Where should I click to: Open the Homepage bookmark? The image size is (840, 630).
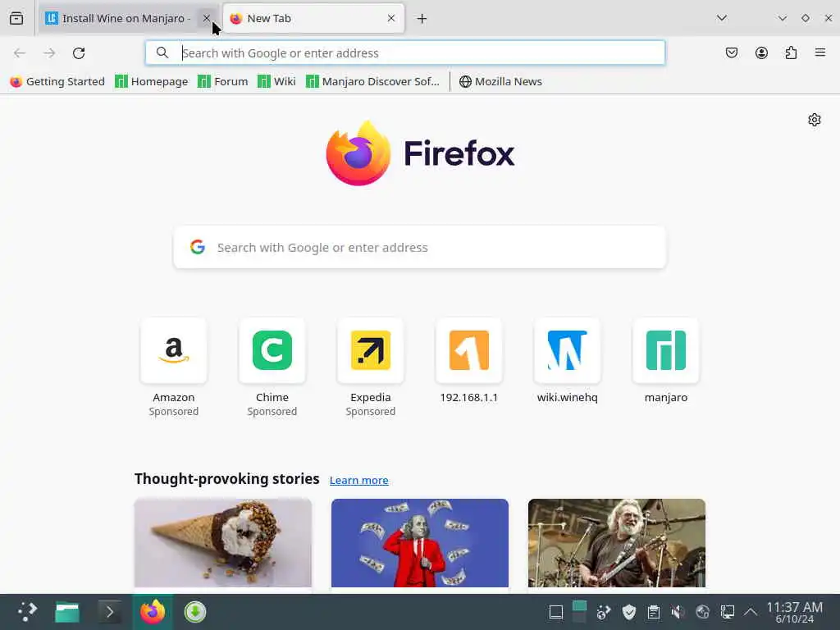(152, 81)
